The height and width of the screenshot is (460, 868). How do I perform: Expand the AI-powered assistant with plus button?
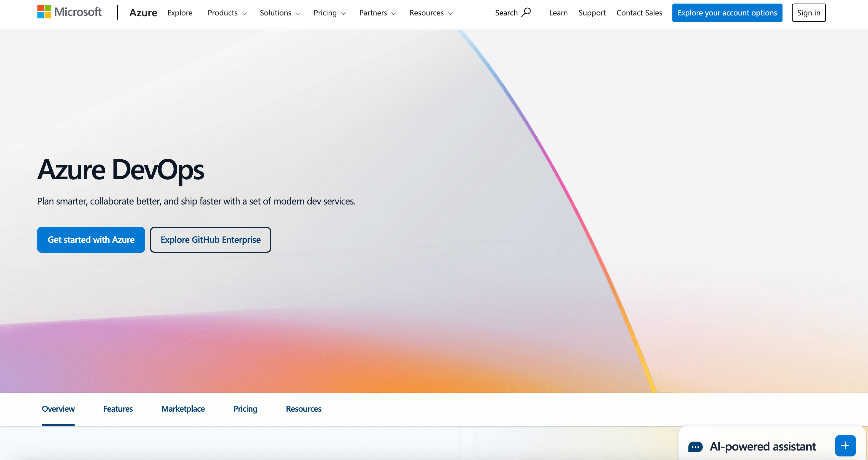click(x=845, y=445)
